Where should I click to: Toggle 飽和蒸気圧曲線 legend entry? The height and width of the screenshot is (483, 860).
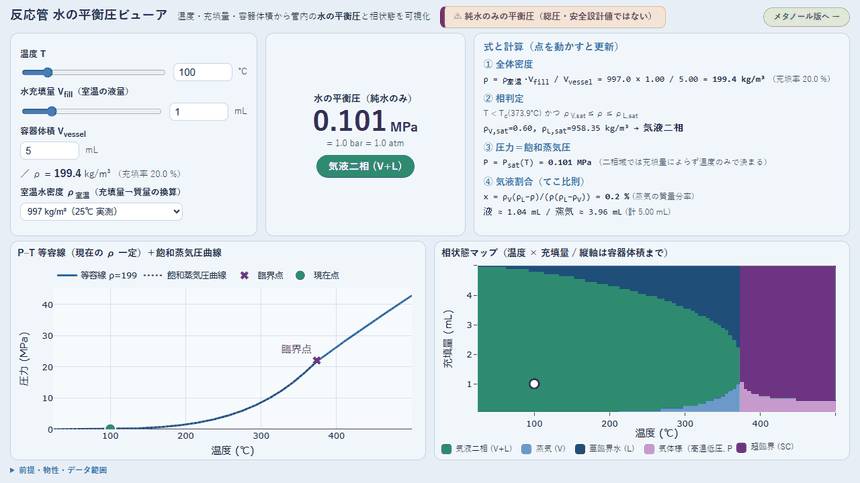185,275
